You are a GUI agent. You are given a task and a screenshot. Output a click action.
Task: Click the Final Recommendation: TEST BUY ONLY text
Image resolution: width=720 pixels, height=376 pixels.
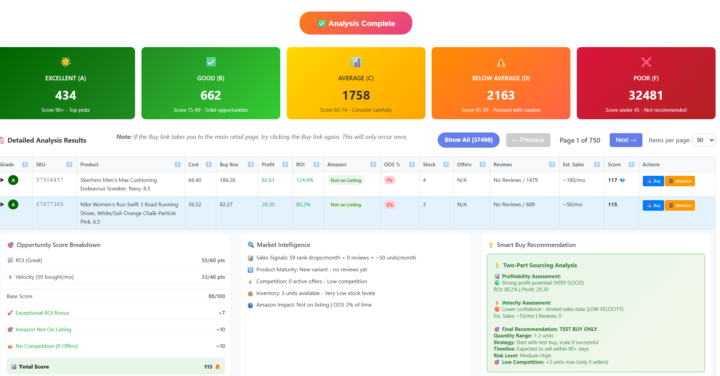click(x=549, y=329)
